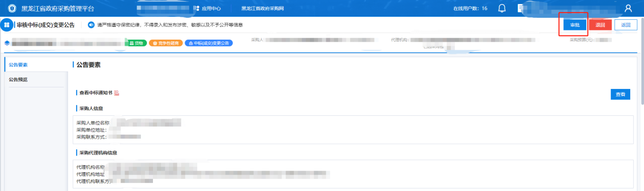The width and height of the screenshot is (644, 191).
Task: Open the notification bell
Action: [x=502, y=8]
